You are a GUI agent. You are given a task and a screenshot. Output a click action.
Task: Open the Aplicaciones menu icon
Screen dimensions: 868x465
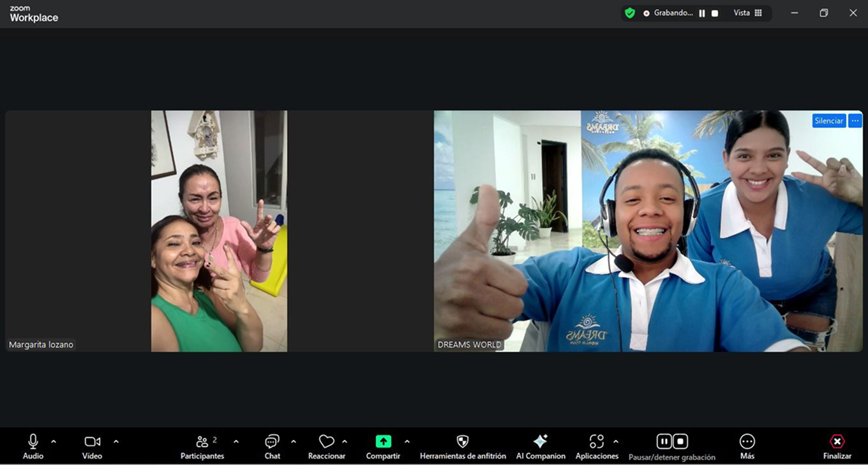[596, 442]
